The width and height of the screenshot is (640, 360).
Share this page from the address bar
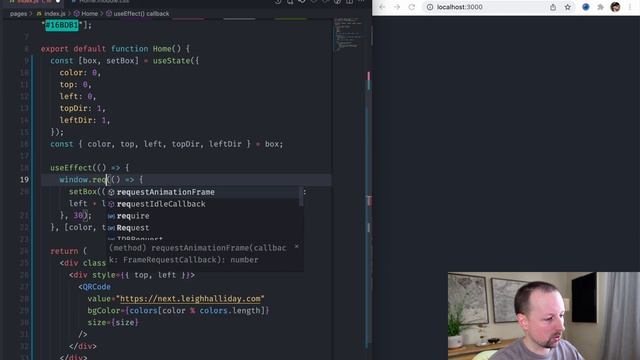[553, 7]
